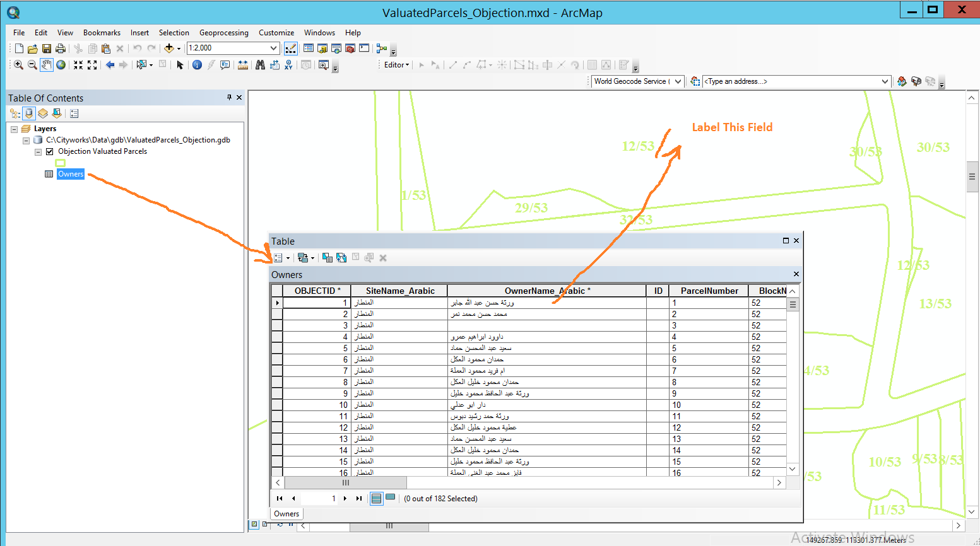Image resolution: width=980 pixels, height=546 pixels.
Task: Click the map vertical scrollbar thumb
Action: point(972,177)
